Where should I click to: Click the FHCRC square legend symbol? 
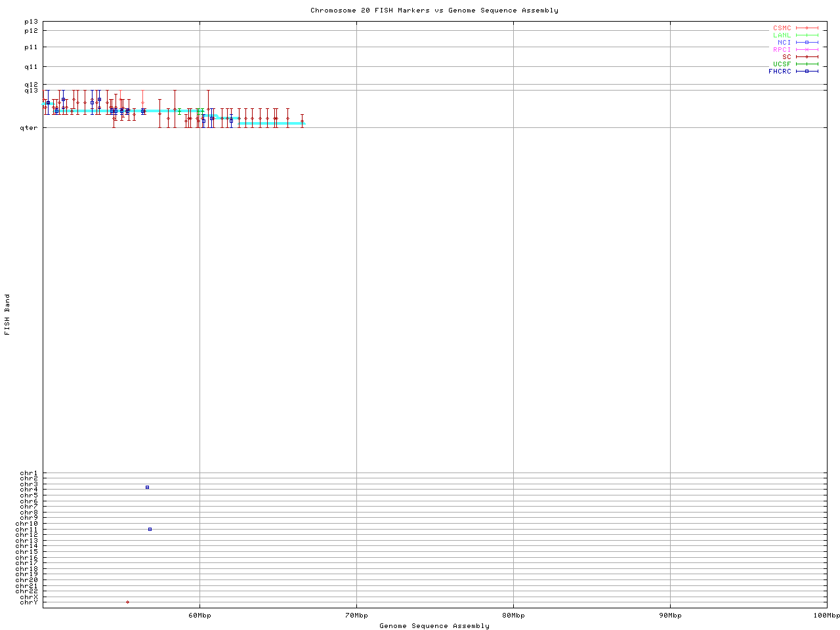click(x=807, y=72)
